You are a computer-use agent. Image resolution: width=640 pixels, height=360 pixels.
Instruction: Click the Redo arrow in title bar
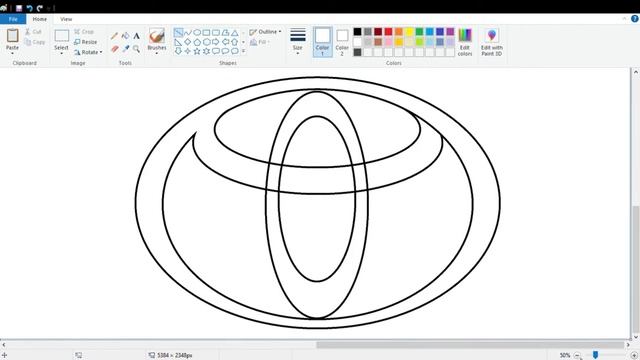(x=40, y=8)
